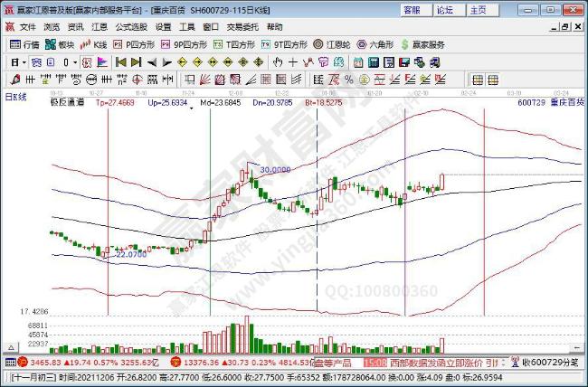
Task: Click the purple 节 lantern icon
Action: [323, 62]
